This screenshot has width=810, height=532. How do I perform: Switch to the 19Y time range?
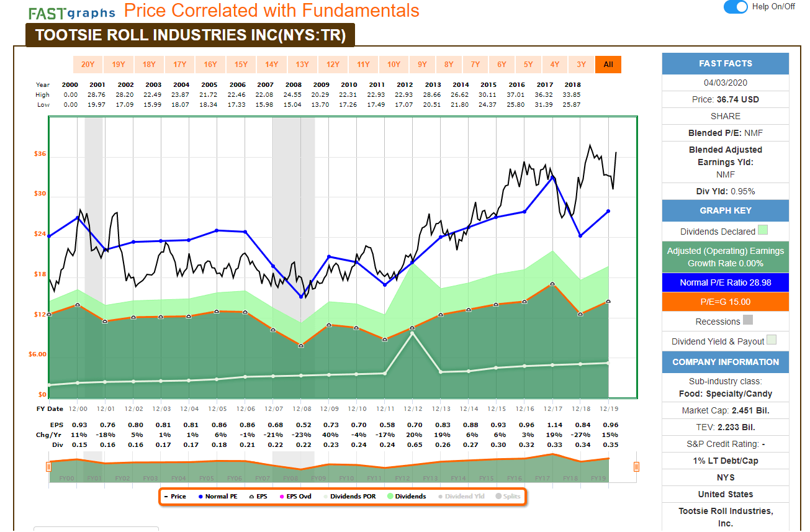tap(119, 65)
